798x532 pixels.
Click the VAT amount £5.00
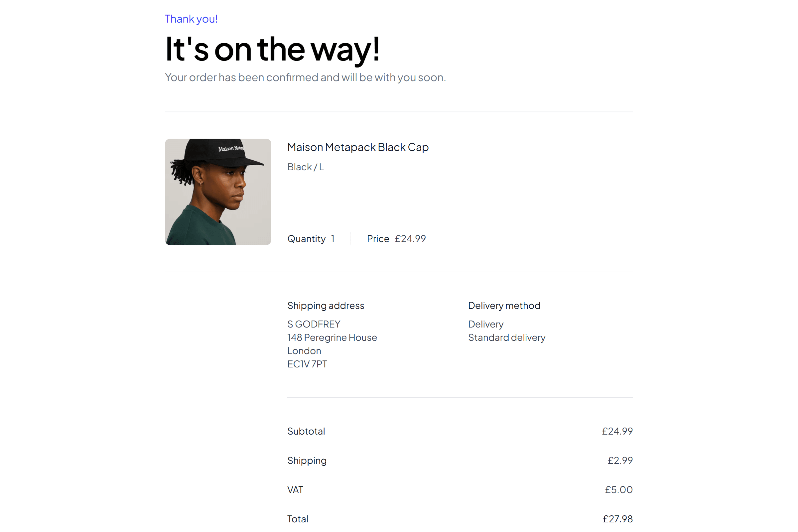[x=618, y=489]
